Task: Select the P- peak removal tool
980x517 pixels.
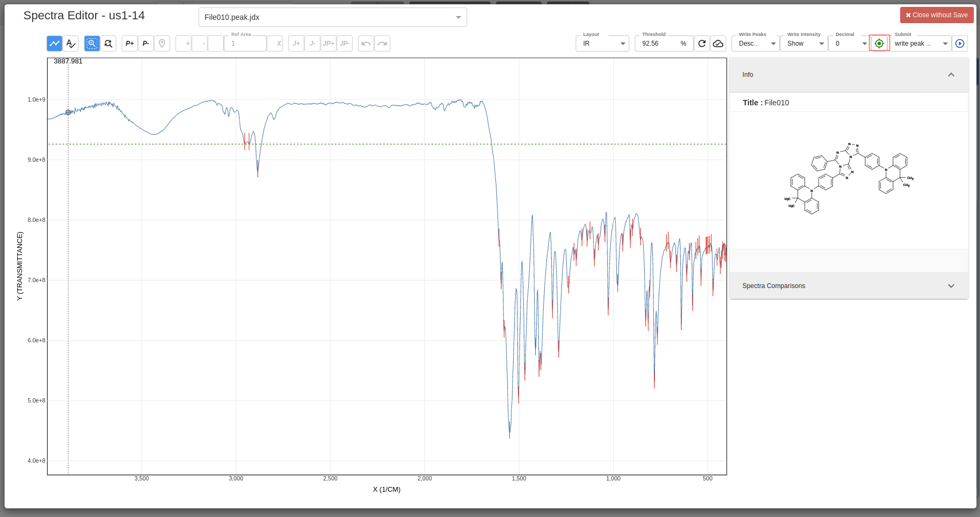Action: pos(146,44)
